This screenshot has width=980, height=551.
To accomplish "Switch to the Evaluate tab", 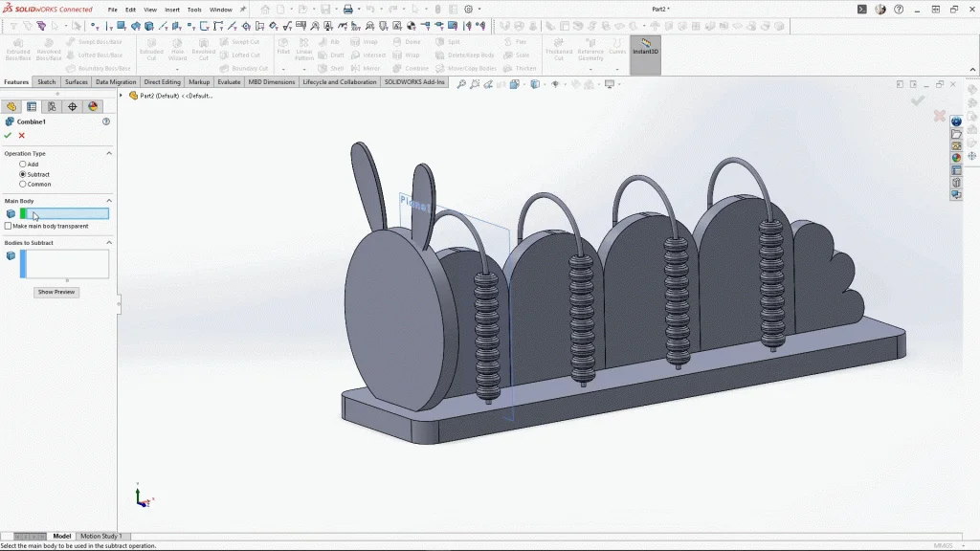I will click(x=229, y=82).
